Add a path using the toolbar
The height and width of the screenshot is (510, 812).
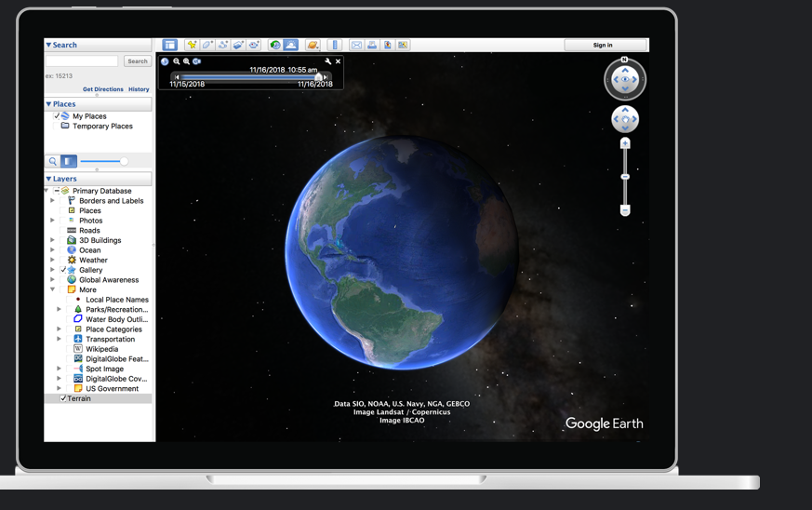[222, 45]
